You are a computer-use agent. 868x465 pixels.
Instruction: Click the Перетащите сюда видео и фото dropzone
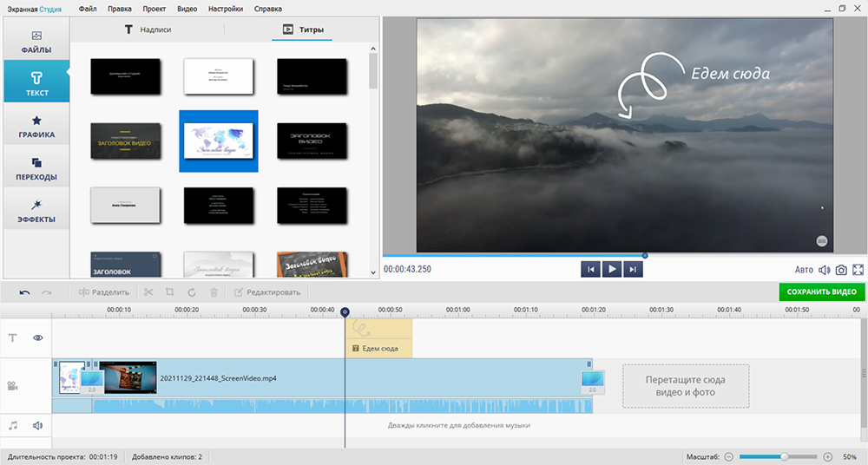point(686,386)
